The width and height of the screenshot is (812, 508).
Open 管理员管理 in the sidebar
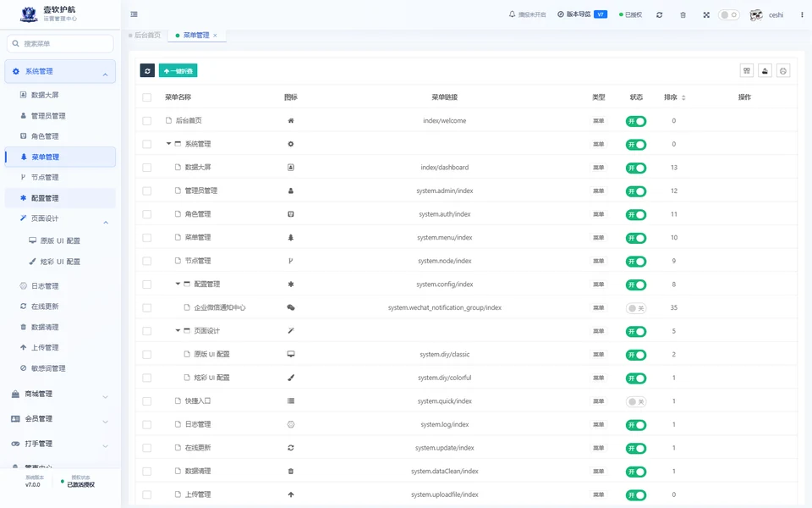point(60,116)
